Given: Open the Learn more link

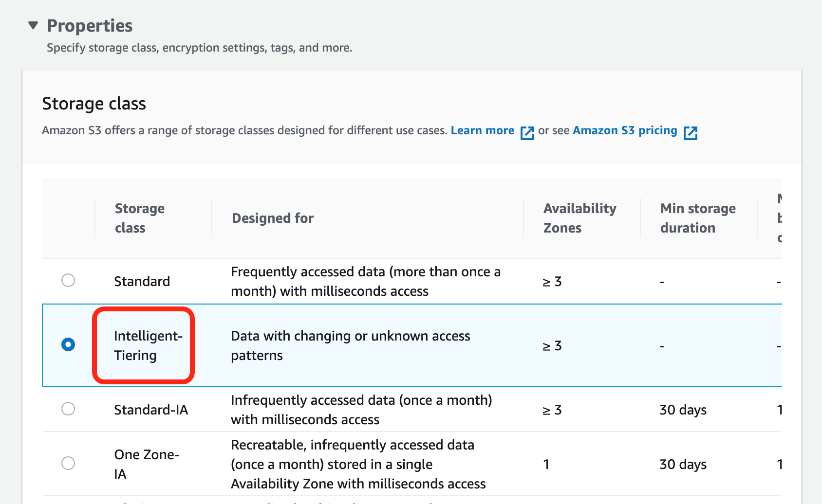Looking at the screenshot, I should 482,130.
